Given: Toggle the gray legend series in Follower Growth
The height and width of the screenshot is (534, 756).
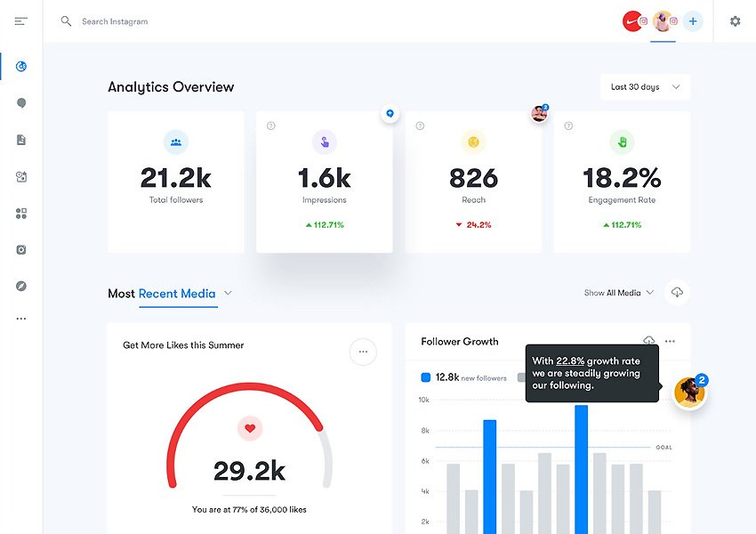Looking at the screenshot, I should [521, 377].
